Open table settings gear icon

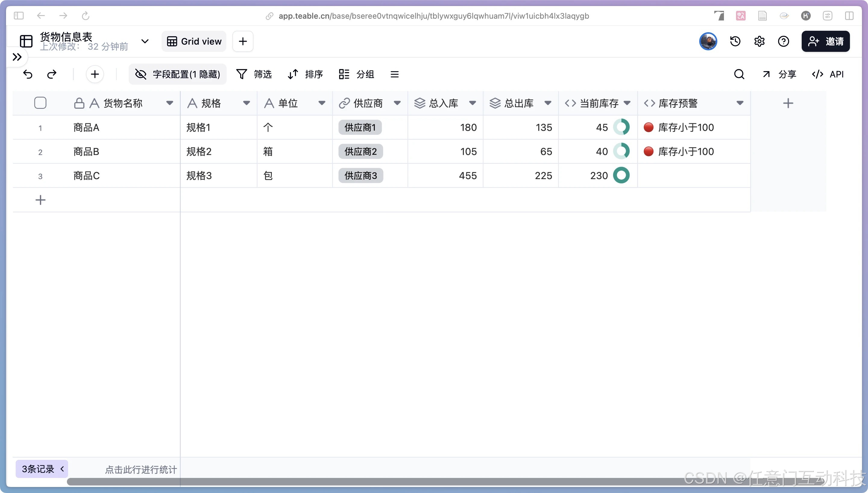coord(759,41)
